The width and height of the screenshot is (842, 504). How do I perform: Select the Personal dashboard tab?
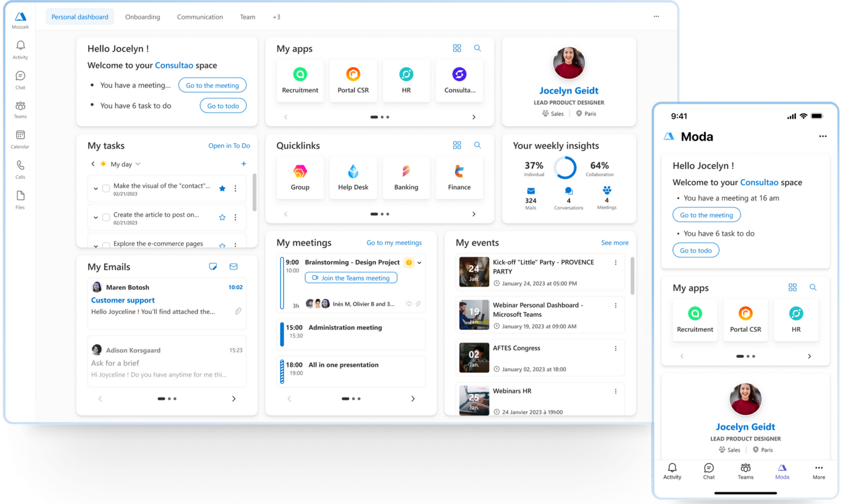80,17
